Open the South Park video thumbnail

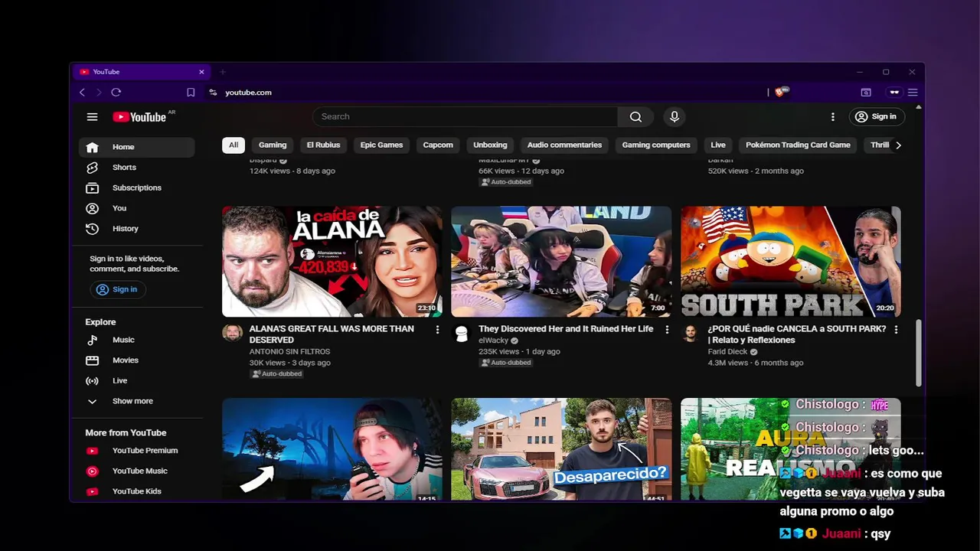click(791, 261)
